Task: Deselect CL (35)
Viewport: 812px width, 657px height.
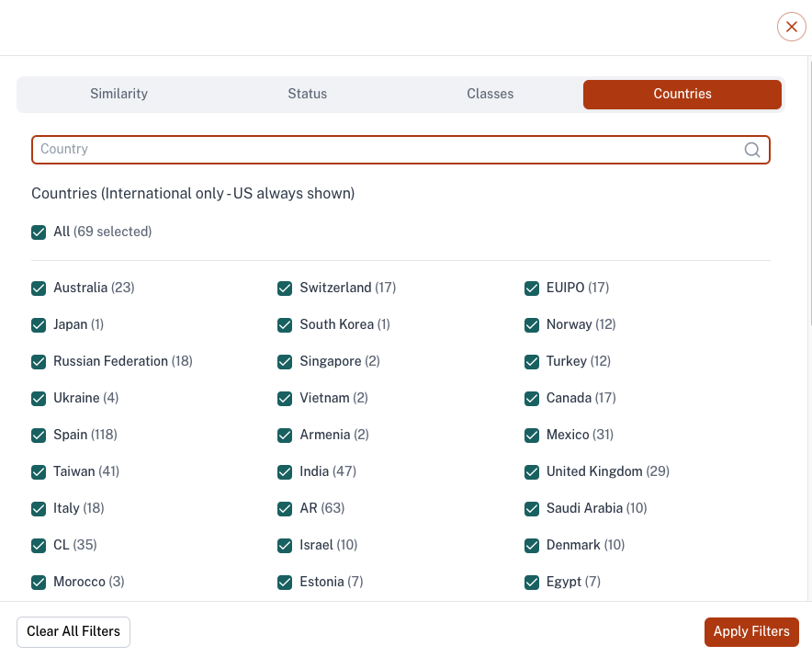Action: pos(39,546)
